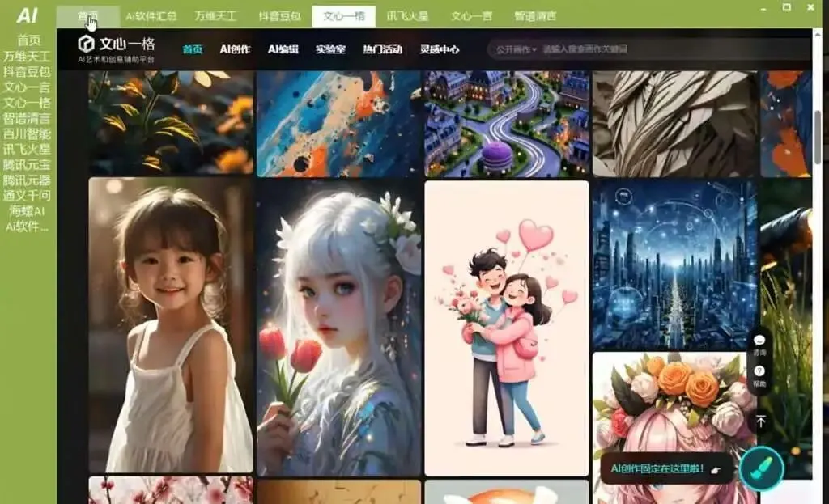
Task: Select 首页 in the left sidebar
Action: (x=28, y=40)
